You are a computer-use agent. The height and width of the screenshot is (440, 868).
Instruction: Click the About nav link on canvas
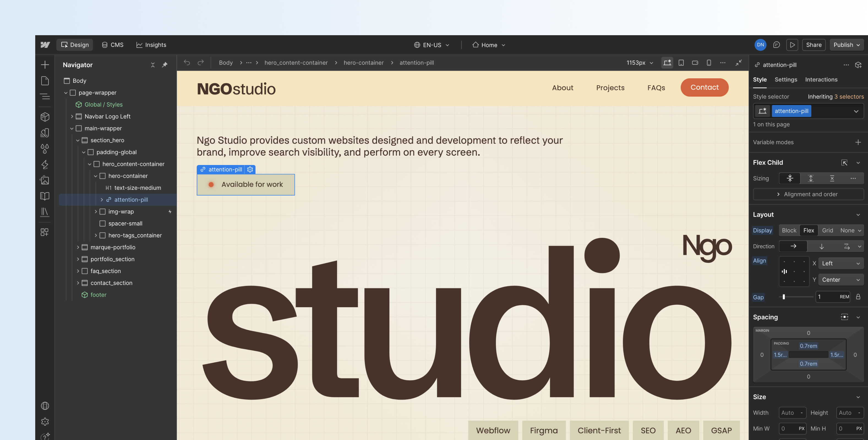[x=562, y=87]
